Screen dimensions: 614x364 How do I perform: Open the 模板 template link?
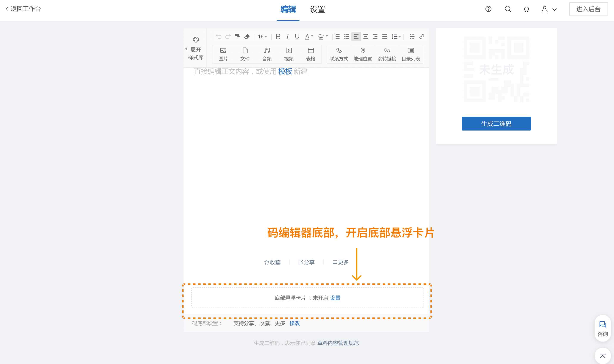pyautogui.click(x=285, y=71)
